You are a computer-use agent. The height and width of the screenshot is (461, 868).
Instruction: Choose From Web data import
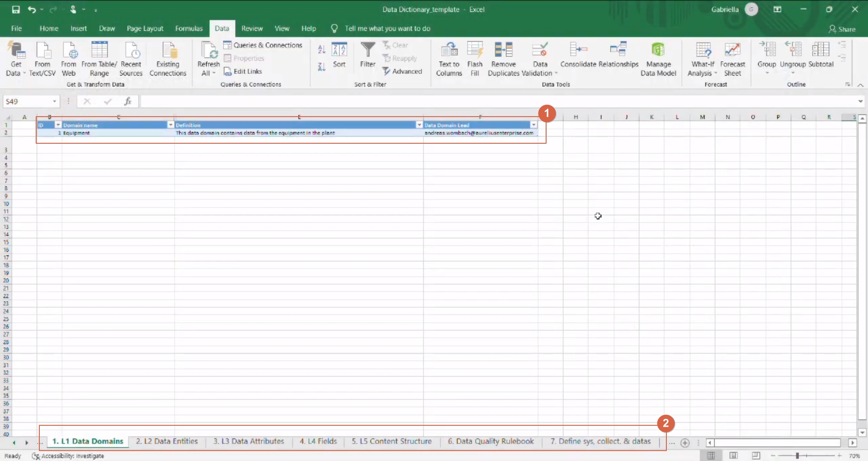click(69, 59)
